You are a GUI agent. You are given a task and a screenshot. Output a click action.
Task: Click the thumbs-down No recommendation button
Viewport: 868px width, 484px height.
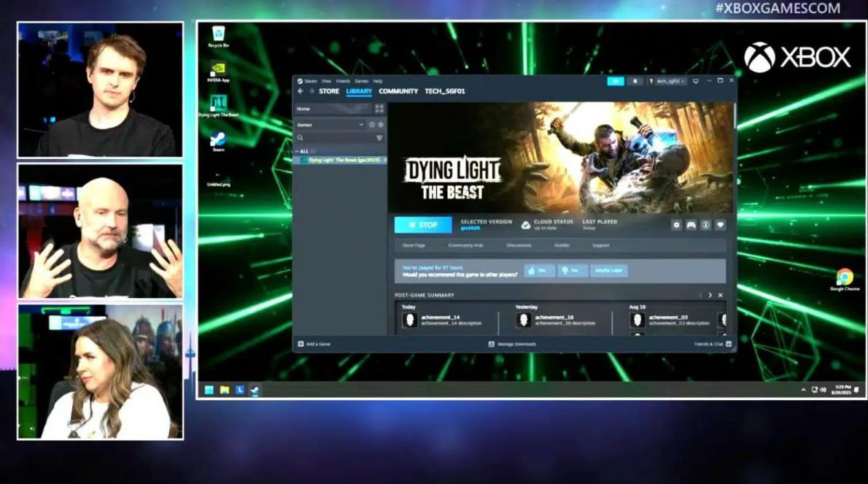pos(573,270)
